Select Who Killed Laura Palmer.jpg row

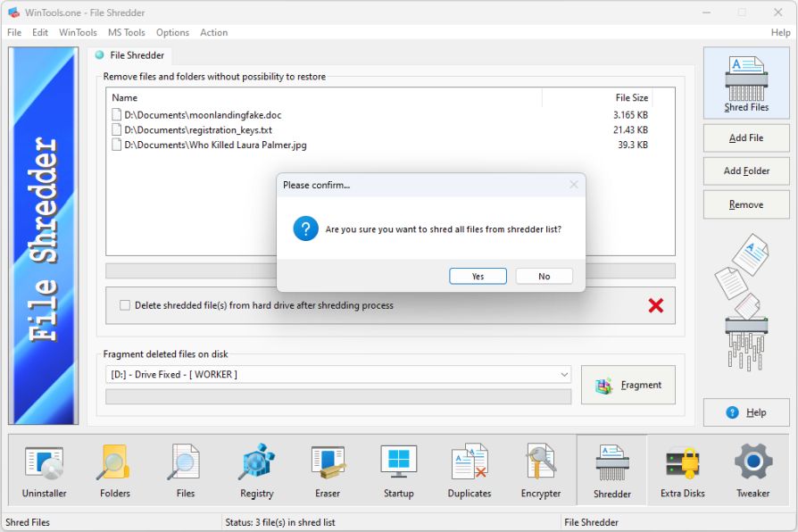(379, 145)
